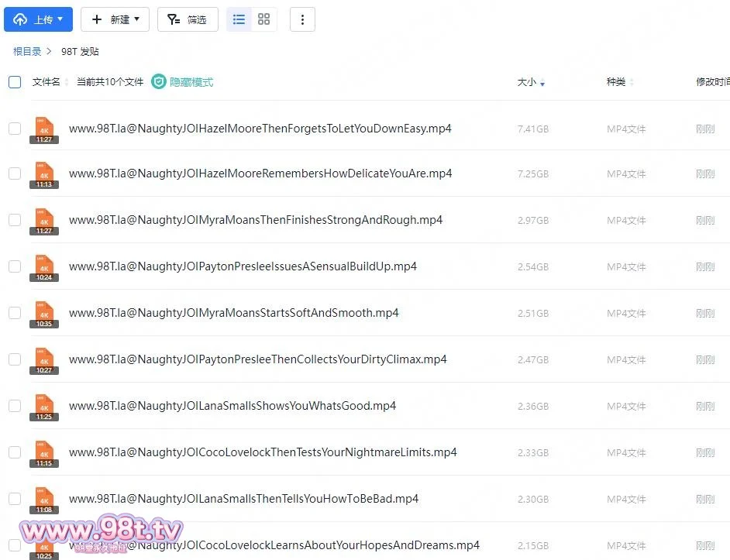Viewport: 730px width, 560px height.
Task: Check the box for the 7.25GB file
Action: coord(15,173)
